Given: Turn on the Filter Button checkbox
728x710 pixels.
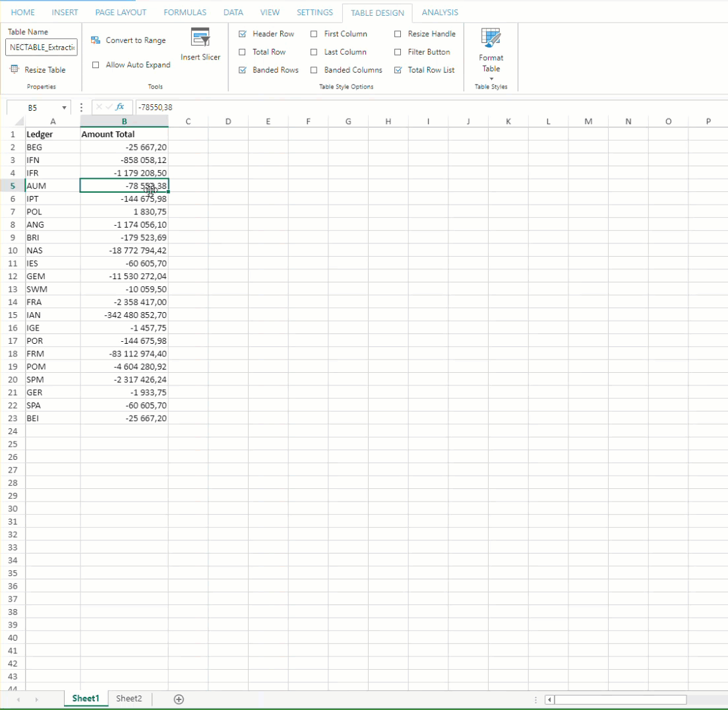Looking at the screenshot, I should (x=398, y=52).
